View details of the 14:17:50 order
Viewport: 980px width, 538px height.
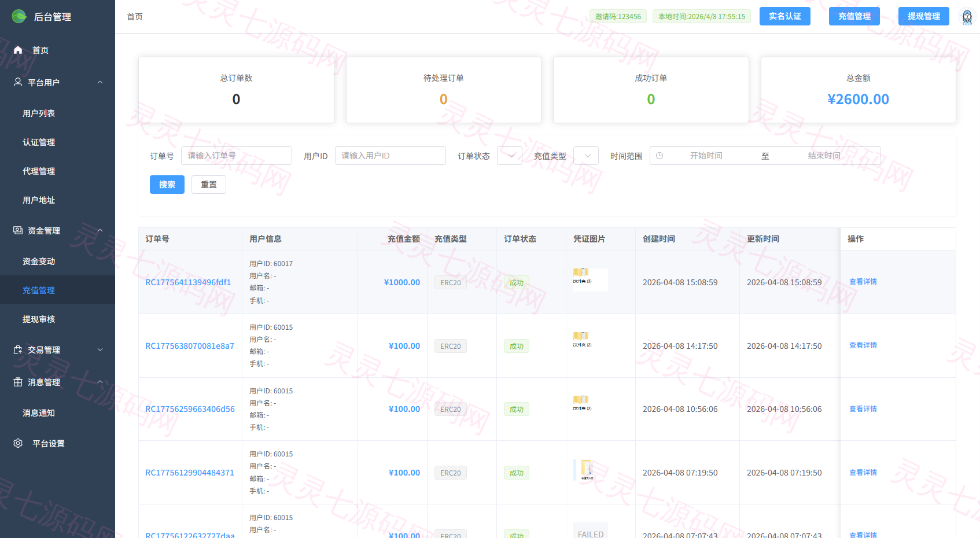coord(863,345)
